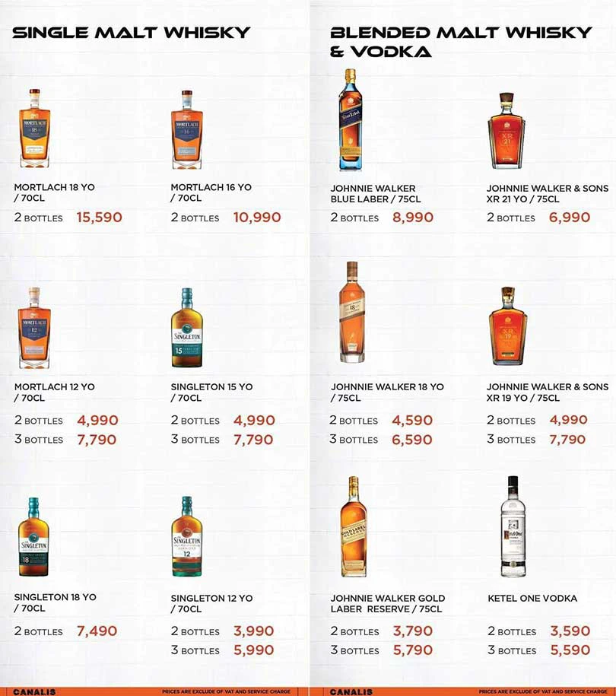Select the Ketel One Vodka bottle
The height and width of the screenshot is (696, 616).
[x=513, y=526]
